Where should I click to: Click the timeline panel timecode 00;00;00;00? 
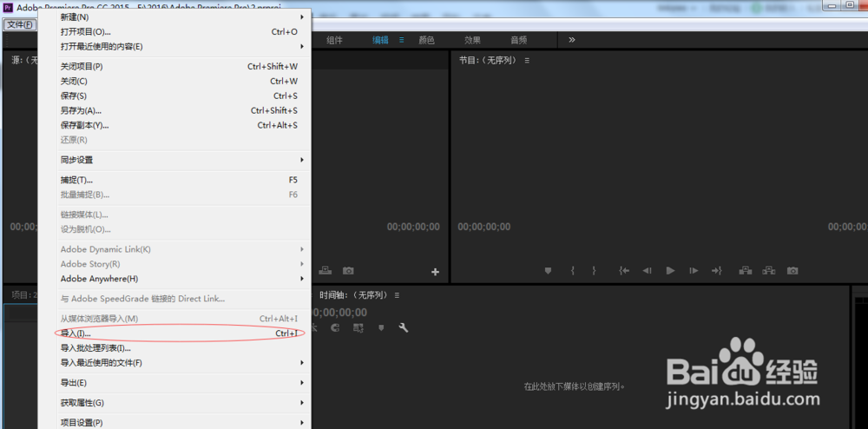[339, 313]
